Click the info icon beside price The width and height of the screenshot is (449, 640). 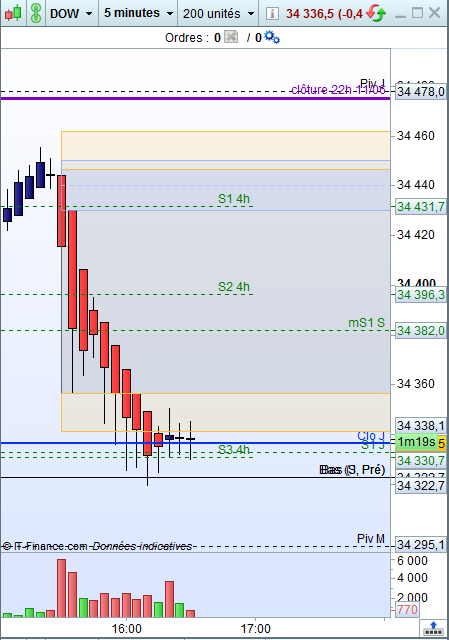pyautogui.click(x=272, y=13)
